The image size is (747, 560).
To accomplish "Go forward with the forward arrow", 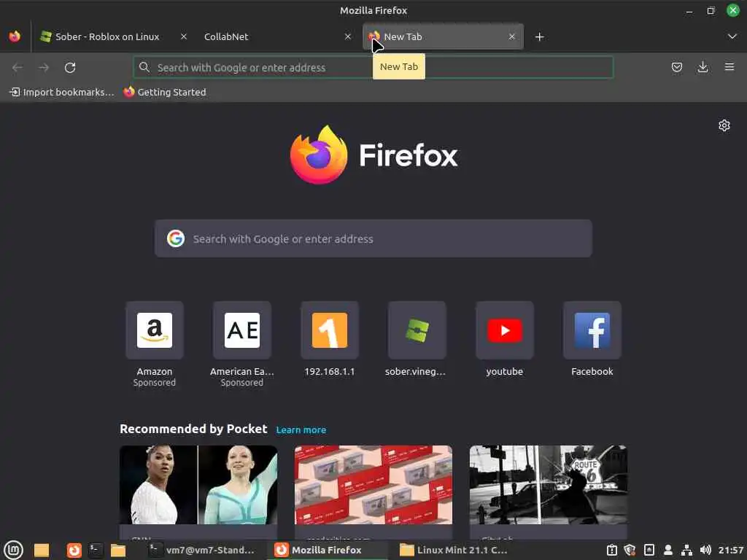I will tap(44, 68).
